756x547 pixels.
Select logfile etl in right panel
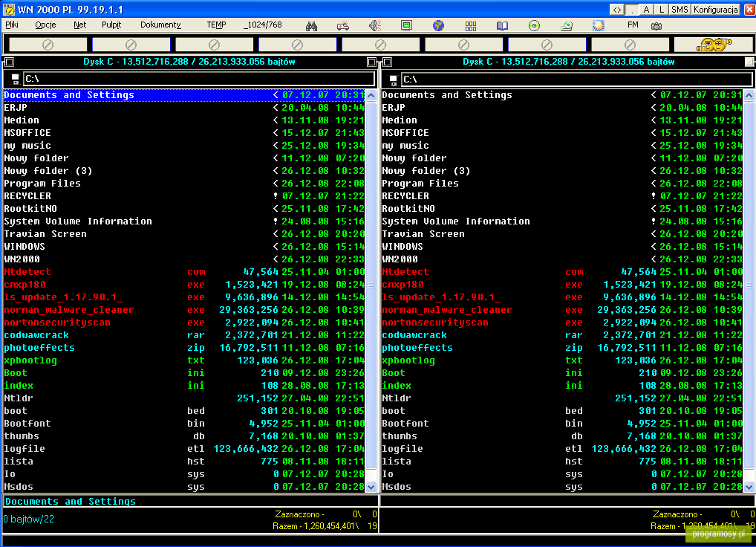(x=562, y=449)
